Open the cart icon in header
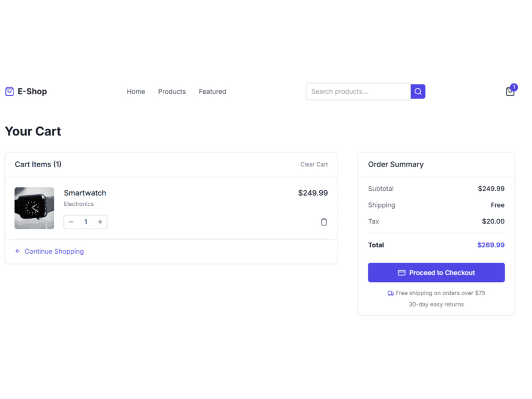The height and width of the screenshot is (399, 532). (510, 92)
